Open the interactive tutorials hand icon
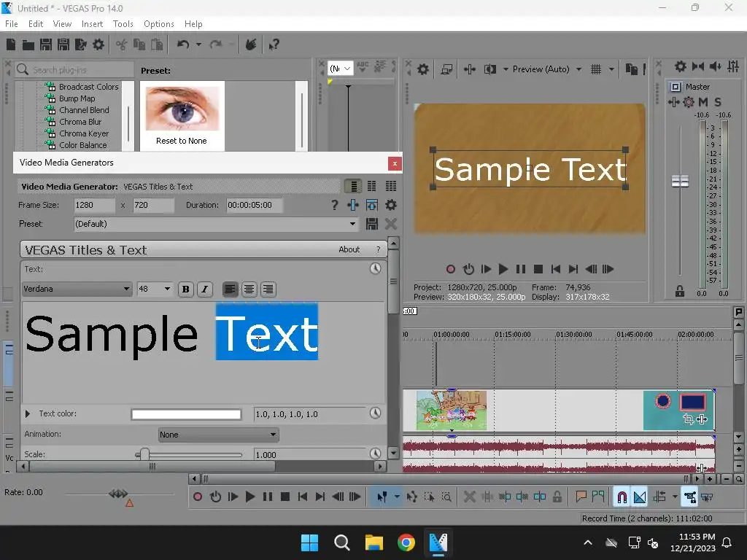Viewport: 747px width, 560px height. coord(251,44)
